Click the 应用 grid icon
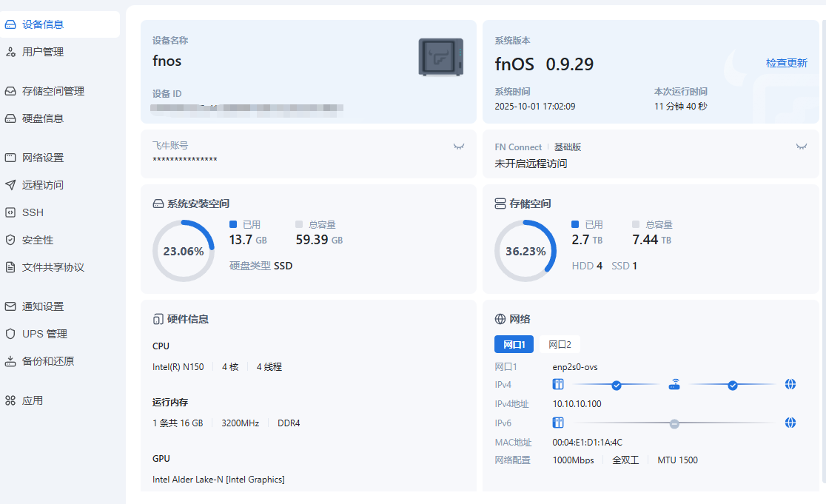This screenshot has height=504, width=826. point(10,400)
